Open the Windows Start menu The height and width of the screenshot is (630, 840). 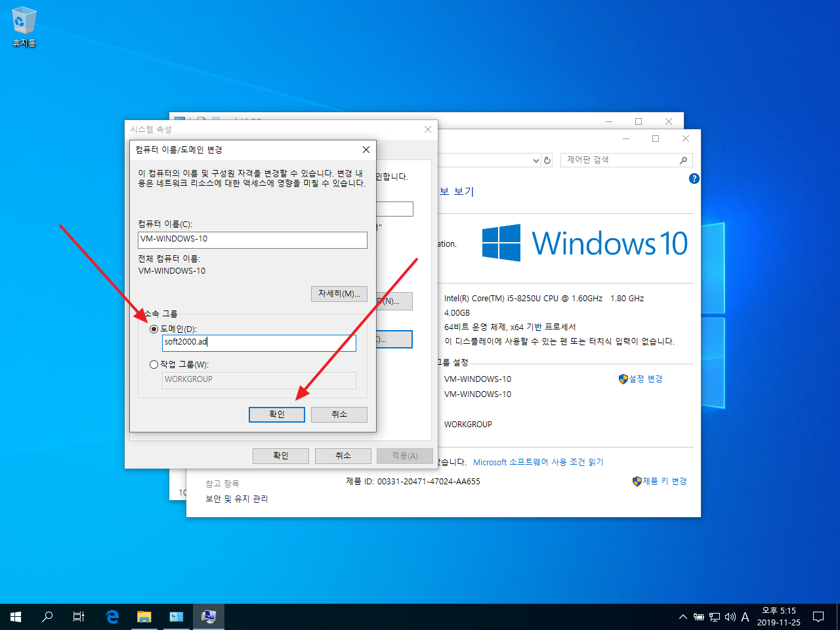[16, 617]
